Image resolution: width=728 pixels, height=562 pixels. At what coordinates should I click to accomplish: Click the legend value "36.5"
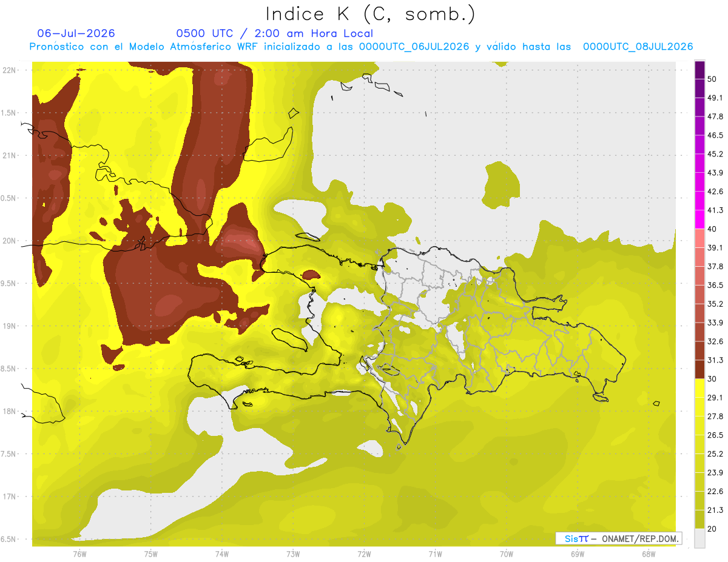coord(715,285)
